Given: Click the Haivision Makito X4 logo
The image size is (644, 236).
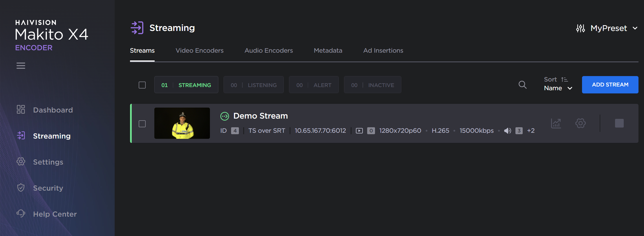Looking at the screenshot, I should (52, 35).
